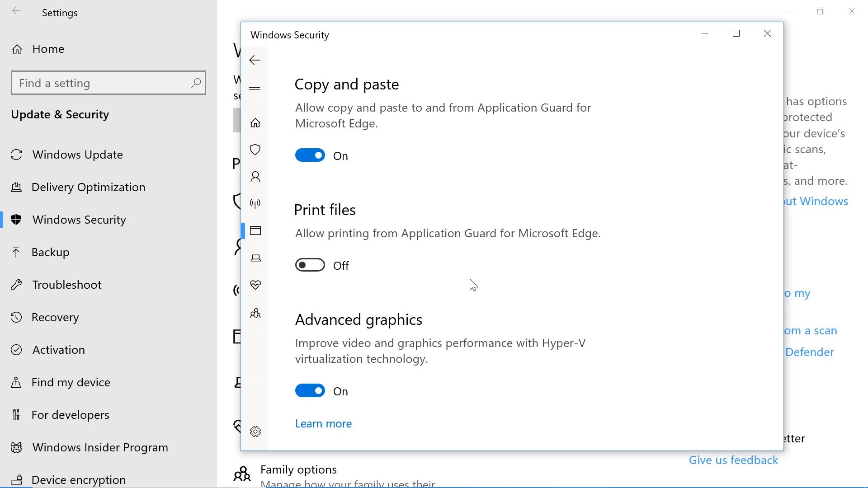Turn off Copy and paste toggle

[310, 155]
